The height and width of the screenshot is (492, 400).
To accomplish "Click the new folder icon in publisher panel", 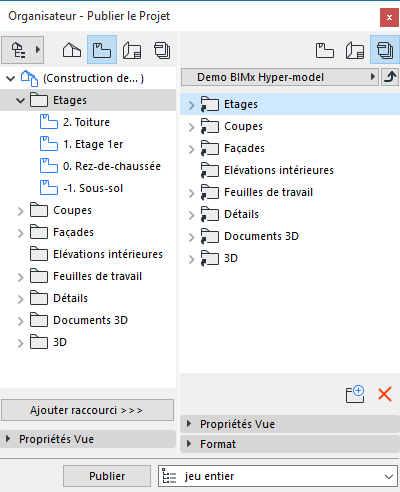I will click(355, 394).
